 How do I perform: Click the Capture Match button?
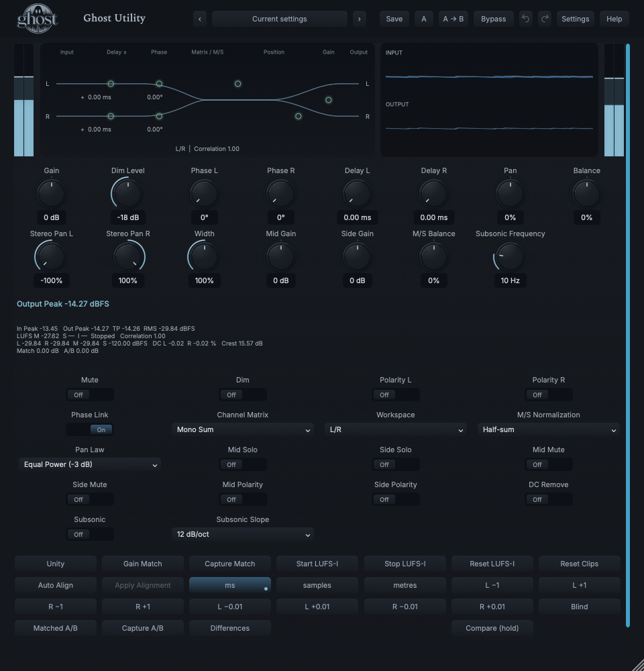click(x=230, y=564)
